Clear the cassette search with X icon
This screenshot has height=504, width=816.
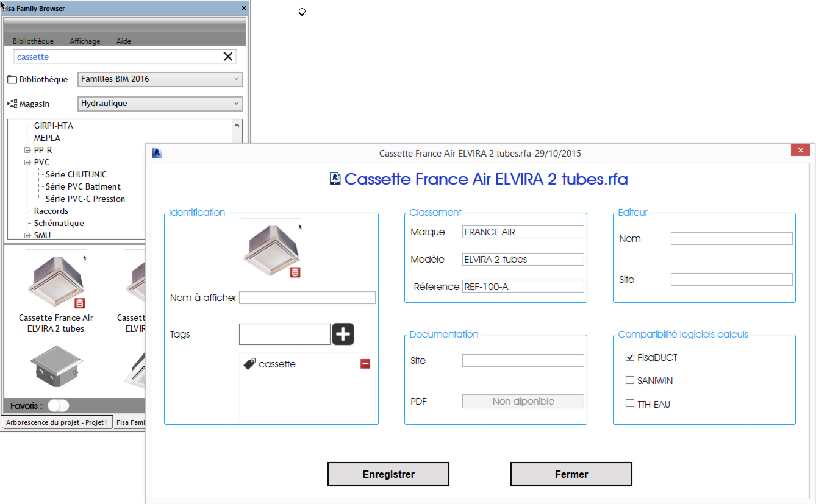pos(228,57)
